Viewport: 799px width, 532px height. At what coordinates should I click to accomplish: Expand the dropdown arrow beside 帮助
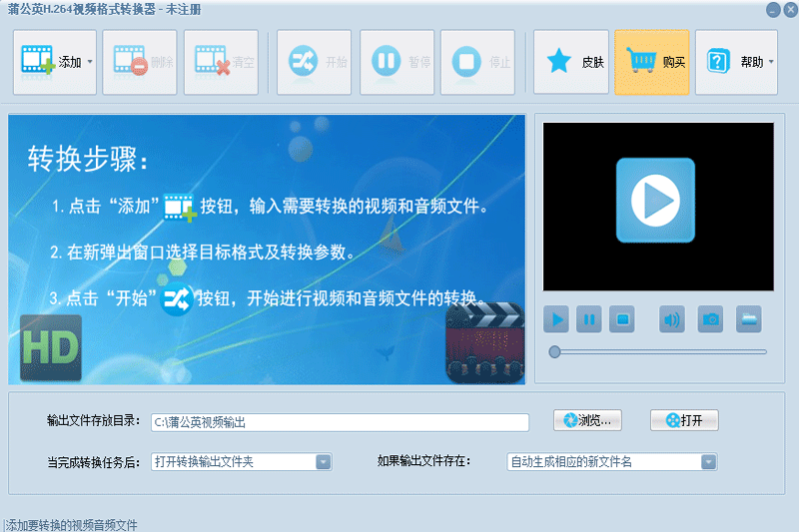(771, 62)
